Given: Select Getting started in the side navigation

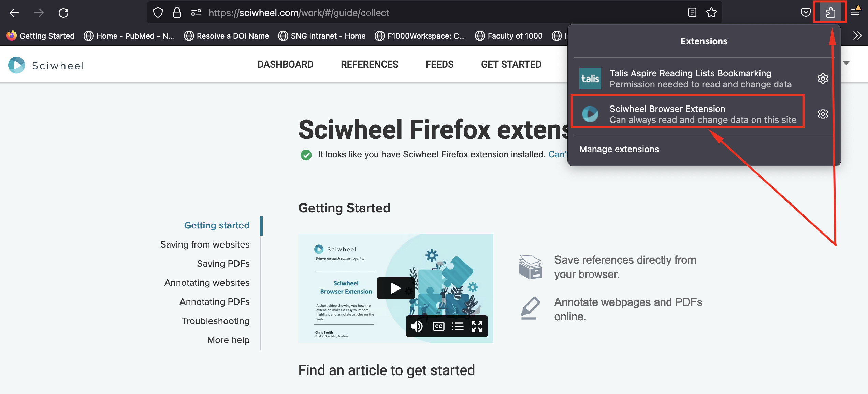Looking at the screenshot, I should (217, 225).
